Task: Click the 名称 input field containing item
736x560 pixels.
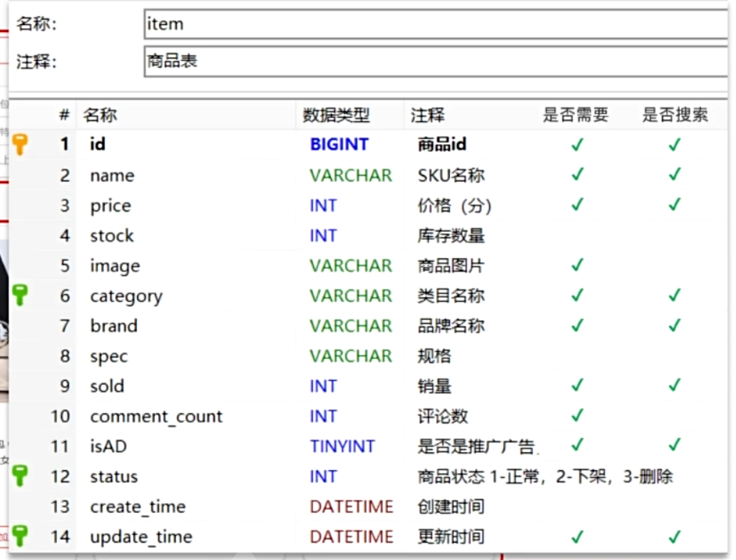Action: pos(435,24)
